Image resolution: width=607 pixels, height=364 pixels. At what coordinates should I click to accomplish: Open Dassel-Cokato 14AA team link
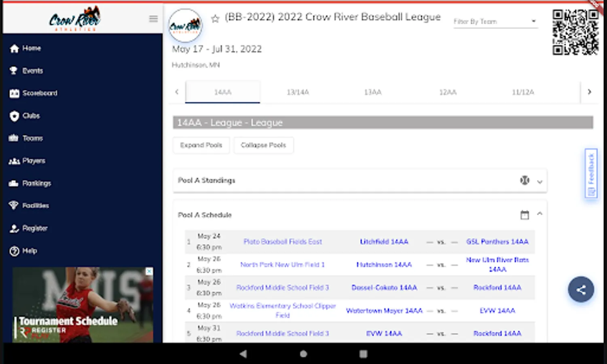click(384, 288)
